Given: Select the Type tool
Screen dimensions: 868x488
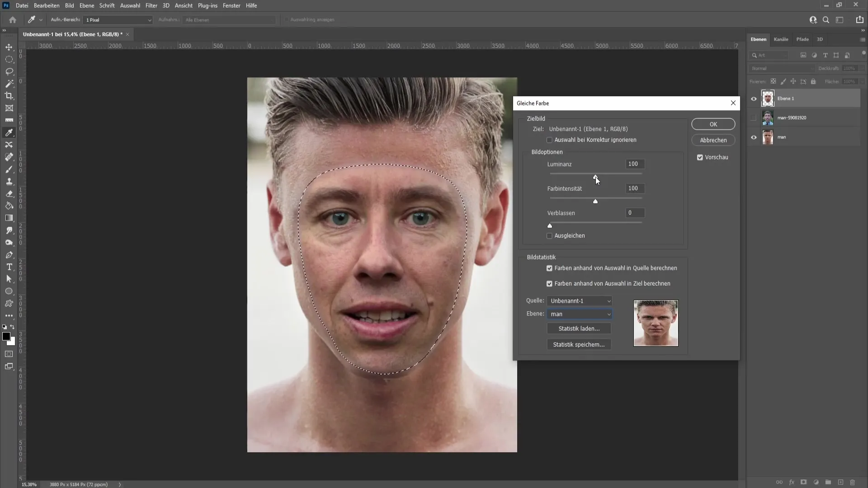Looking at the screenshot, I should tap(9, 267).
